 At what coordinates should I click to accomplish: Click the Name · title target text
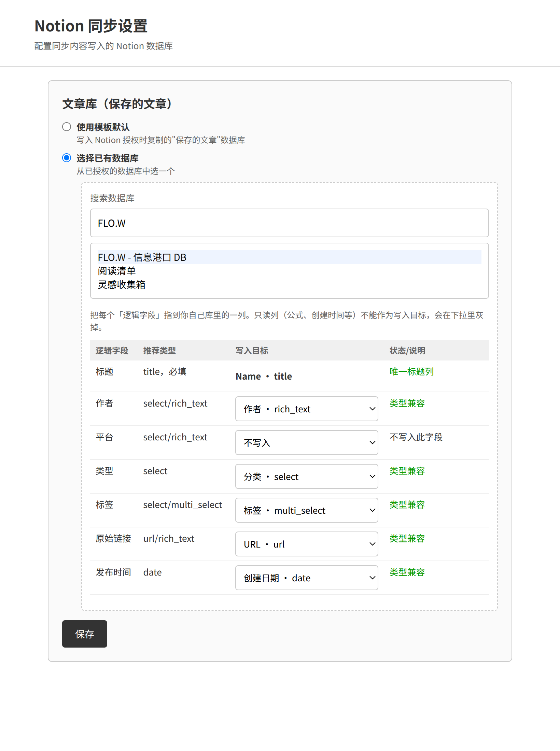pyautogui.click(x=264, y=376)
